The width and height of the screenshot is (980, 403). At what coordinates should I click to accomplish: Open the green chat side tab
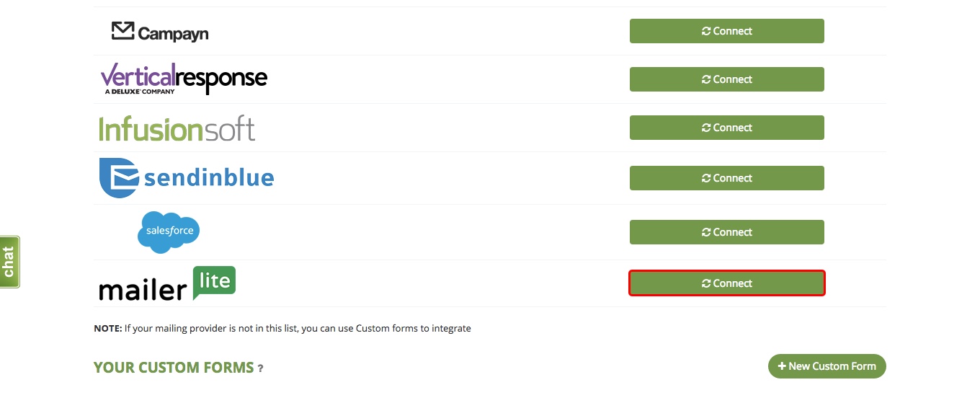[x=9, y=262]
